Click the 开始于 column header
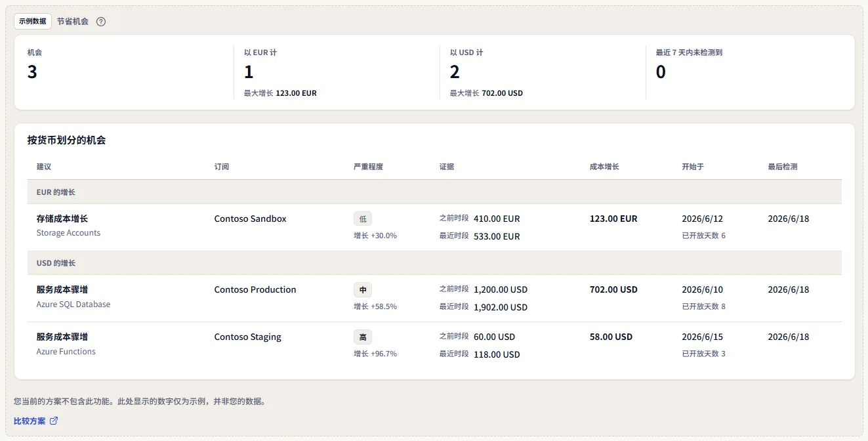Viewport: 868px width, 441px height. [693, 167]
